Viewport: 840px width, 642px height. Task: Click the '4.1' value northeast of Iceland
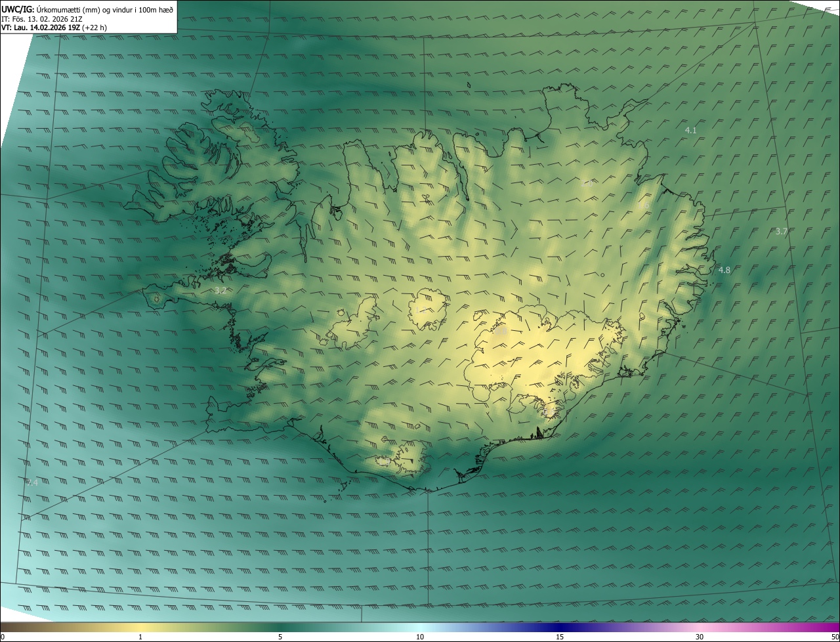[690, 131]
